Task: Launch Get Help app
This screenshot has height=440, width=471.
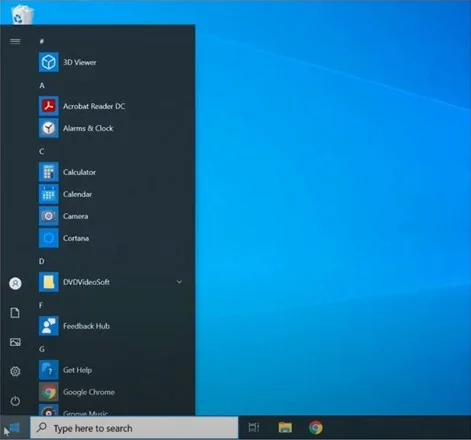Action: 112,370
